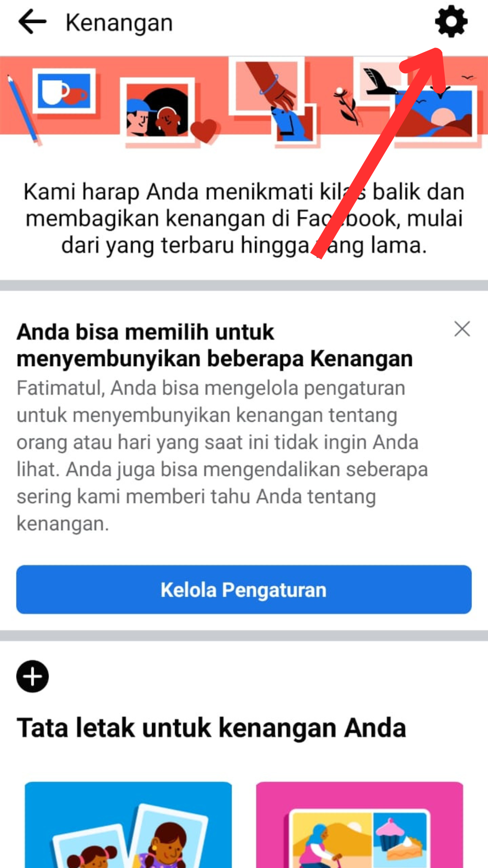Click the Kelola Pengaturan button

pos(244,590)
